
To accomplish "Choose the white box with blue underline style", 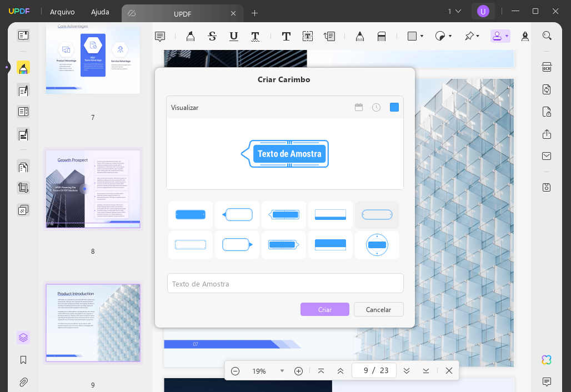I will (330, 215).
